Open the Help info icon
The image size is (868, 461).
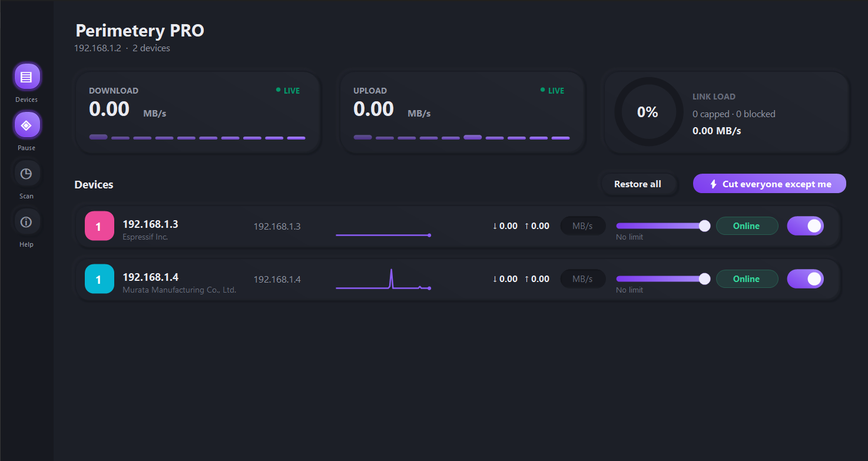pyautogui.click(x=26, y=221)
